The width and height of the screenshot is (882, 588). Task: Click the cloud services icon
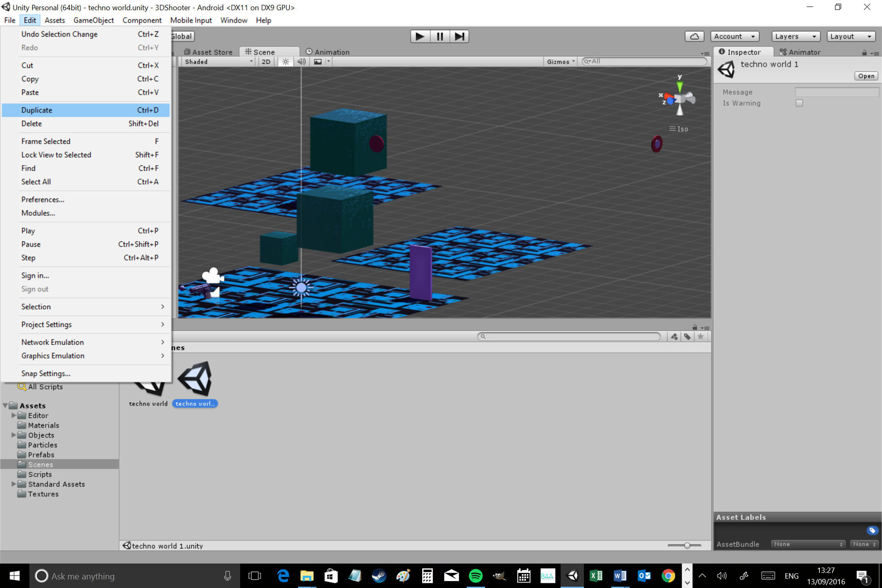click(x=694, y=36)
